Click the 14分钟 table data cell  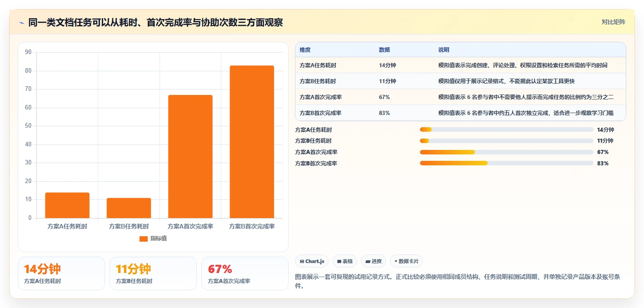387,65
